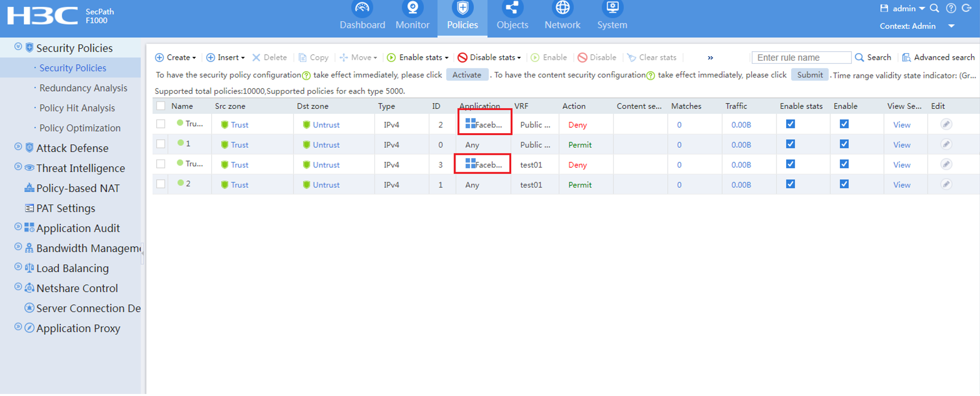Click the Enable toolbar button

[549, 57]
